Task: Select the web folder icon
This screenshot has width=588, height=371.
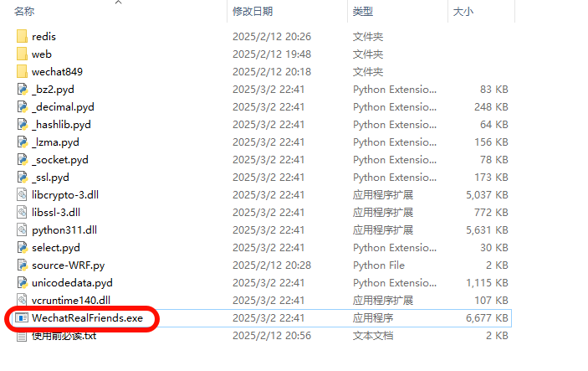Action: point(22,54)
